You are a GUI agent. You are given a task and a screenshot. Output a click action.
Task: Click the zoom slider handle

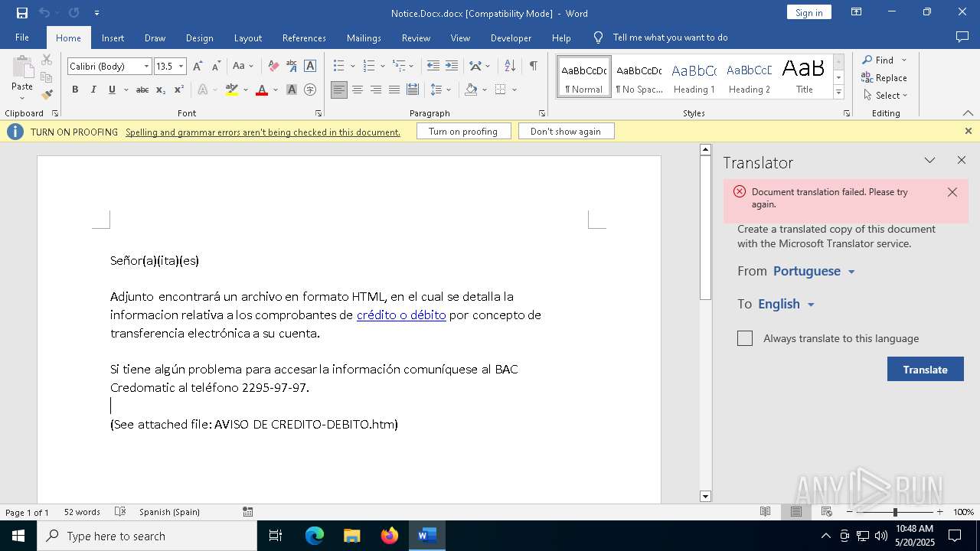895,512
